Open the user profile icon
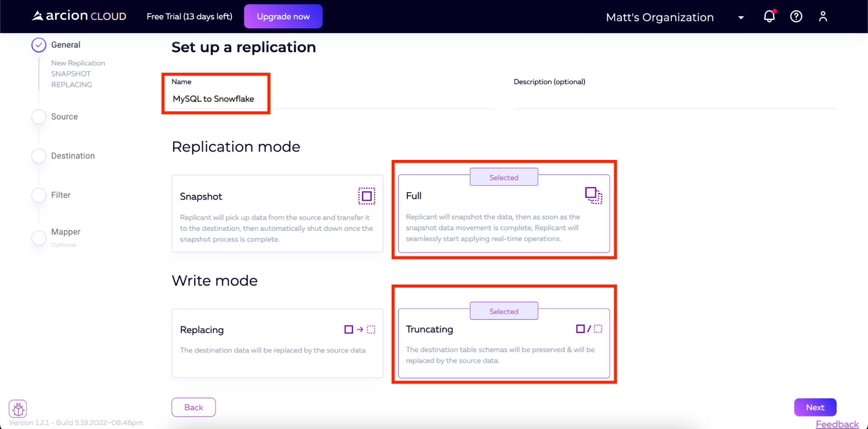 823,17
